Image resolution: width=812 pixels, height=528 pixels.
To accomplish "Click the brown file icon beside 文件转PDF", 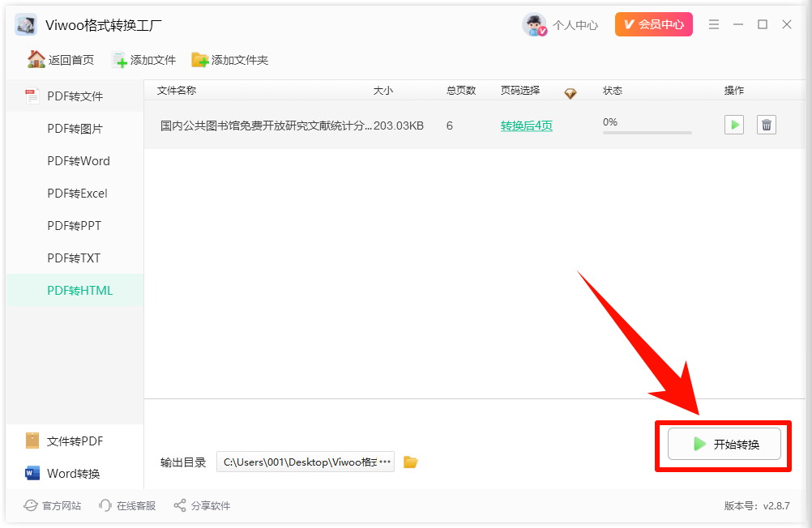I will point(32,441).
